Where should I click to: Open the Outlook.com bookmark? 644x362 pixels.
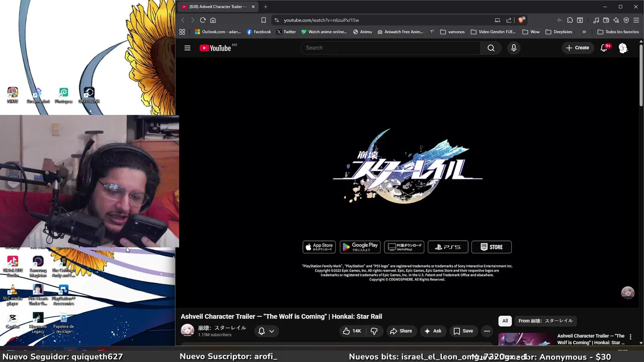(218, 32)
